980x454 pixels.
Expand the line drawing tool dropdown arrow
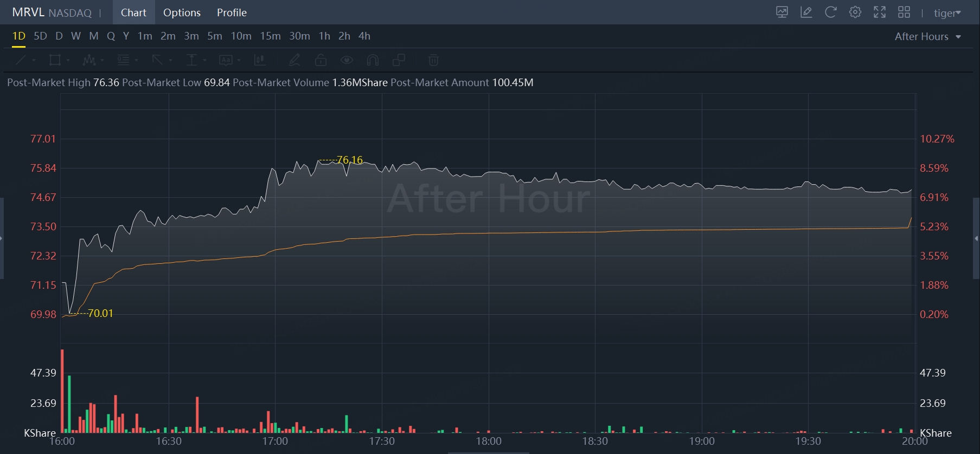[x=34, y=60]
